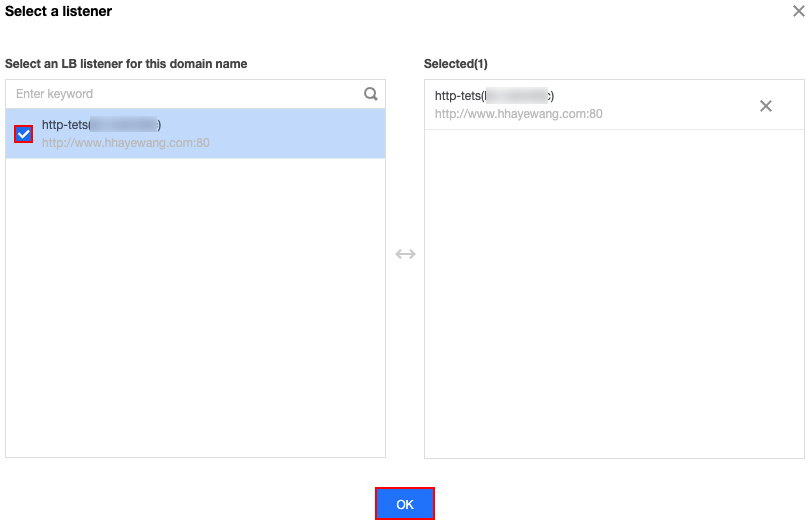809x520 pixels.
Task: Click http-tets entry name in Selected panel
Action: (457, 96)
